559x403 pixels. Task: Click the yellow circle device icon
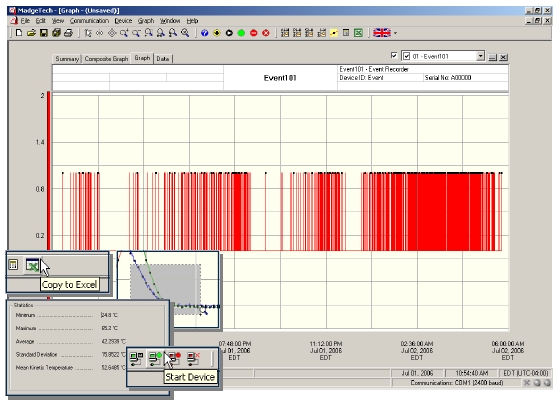tap(217, 33)
